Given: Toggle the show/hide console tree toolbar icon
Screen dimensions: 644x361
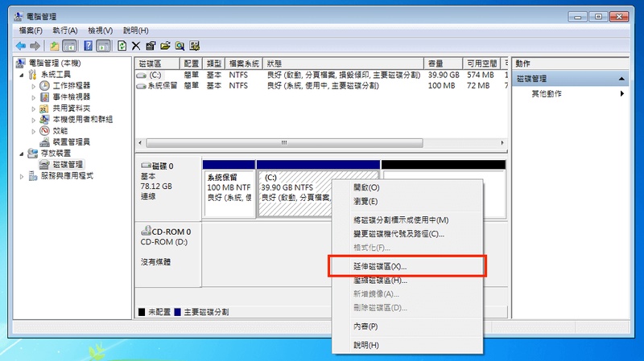Looking at the screenshot, I should point(69,46).
